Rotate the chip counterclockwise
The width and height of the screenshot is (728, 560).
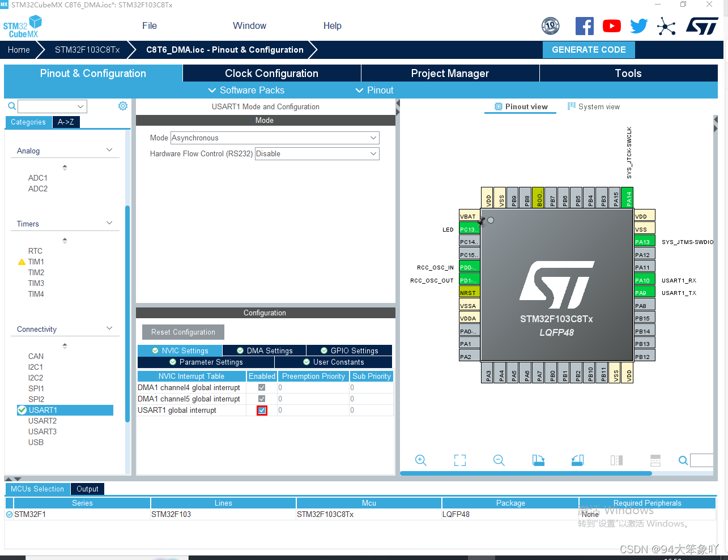click(577, 460)
